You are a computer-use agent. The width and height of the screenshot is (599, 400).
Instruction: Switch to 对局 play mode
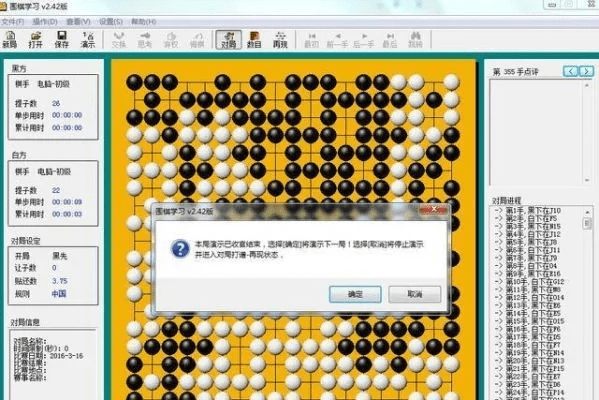point(228,40)
